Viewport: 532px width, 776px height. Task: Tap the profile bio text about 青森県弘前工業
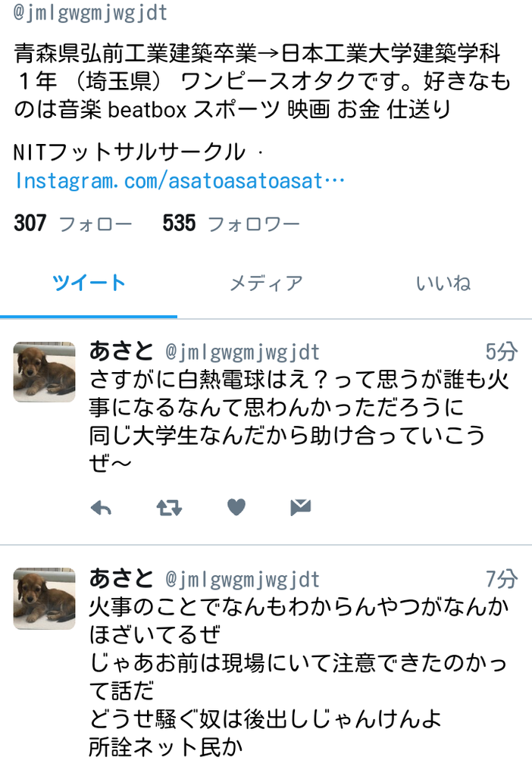pos(262,81)
